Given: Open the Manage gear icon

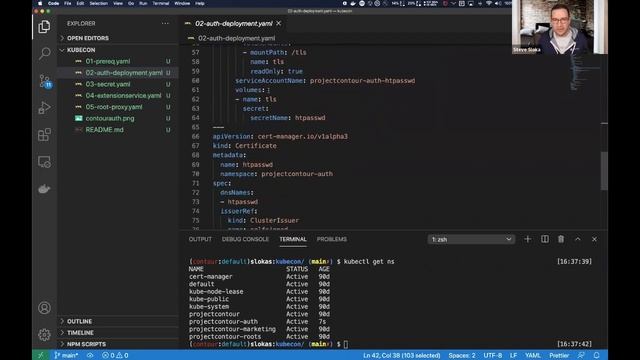Looking at the screenshot, I should point(44,335).
